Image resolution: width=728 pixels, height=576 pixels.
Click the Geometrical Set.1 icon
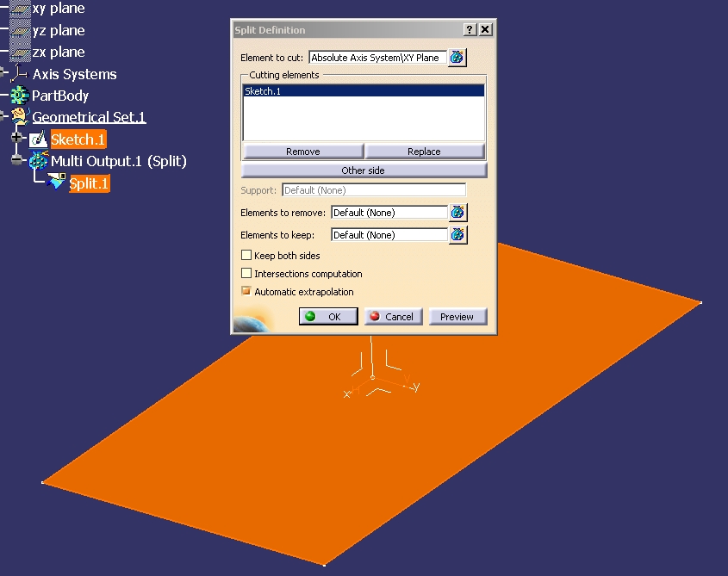(21, 116)
